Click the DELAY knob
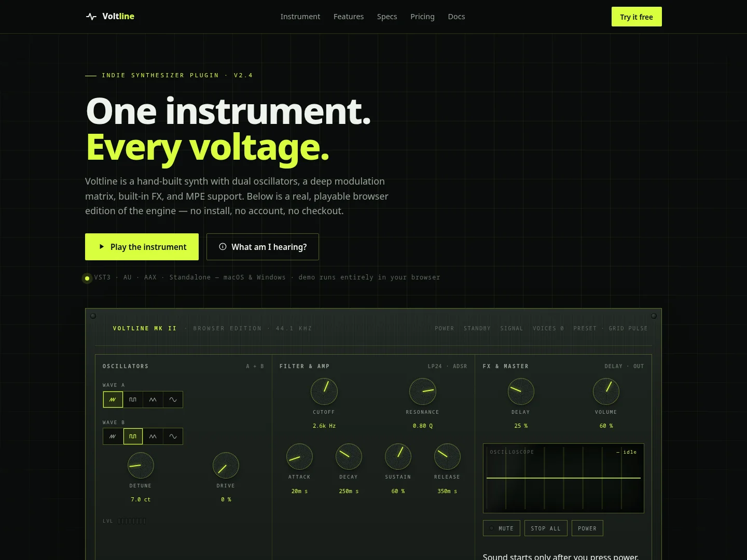The image size is (747, 560). (x=521, y=391)
